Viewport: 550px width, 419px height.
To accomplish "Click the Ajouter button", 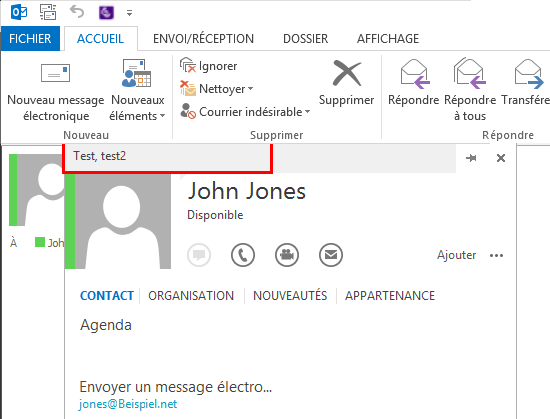I will pos(456,255).
